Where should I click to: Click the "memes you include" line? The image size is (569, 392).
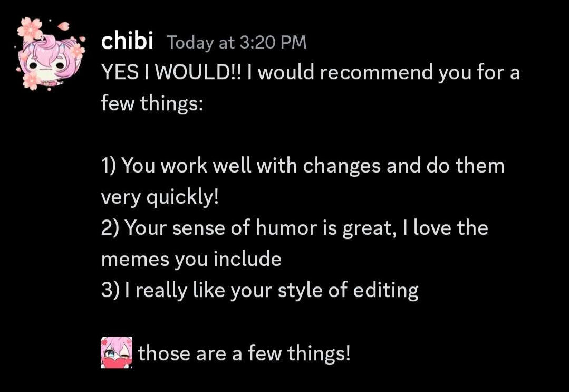(191, 259)
